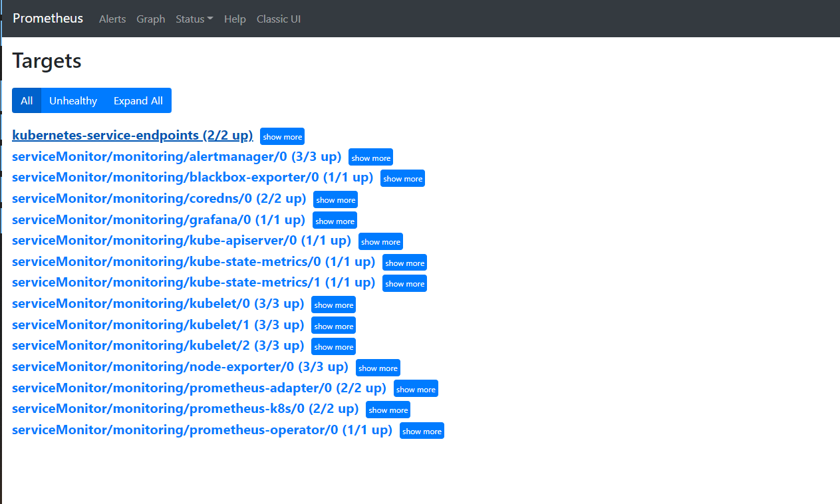The width and height of the screenshot is (840, 504).
Task: Switch to the Classic UI
Action: 279,19
